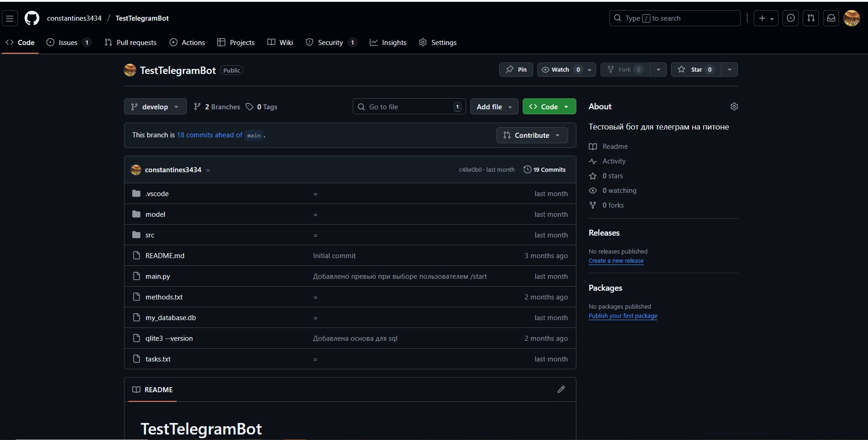Image resolution: width=868 pixels, height=440 pixels.
Task: Click the methods.txt file icon
Action: (x=136, y=297)
